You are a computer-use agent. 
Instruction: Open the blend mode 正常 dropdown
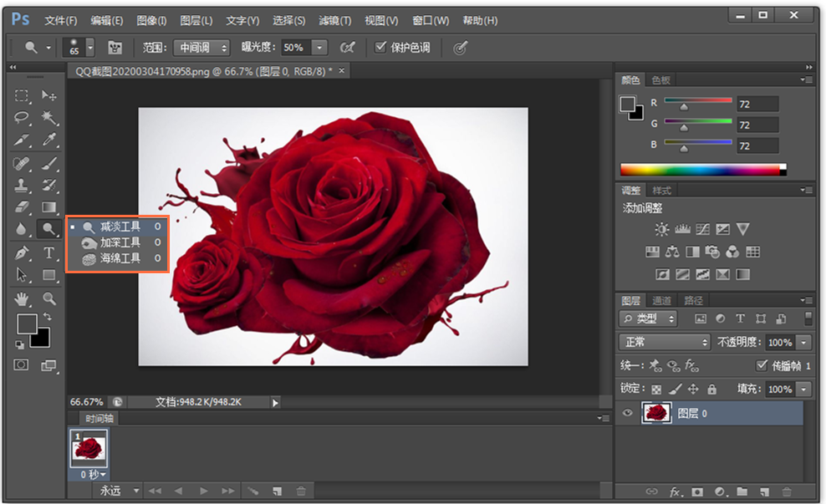point(665,343)
